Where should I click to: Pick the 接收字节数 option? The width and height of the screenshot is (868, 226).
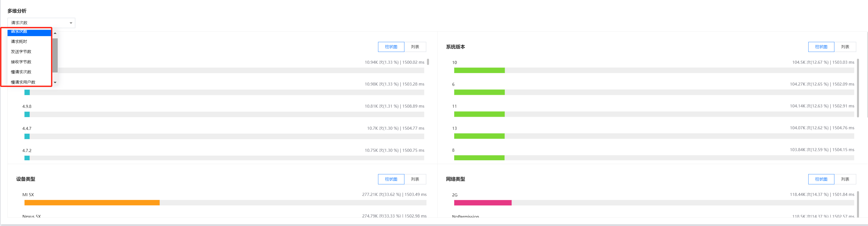coord(21,62)
